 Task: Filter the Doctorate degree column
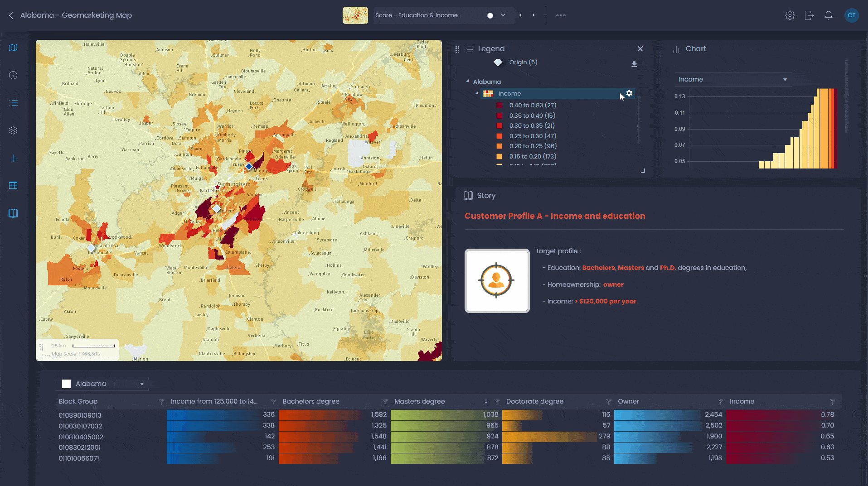(x=609, y=402)
